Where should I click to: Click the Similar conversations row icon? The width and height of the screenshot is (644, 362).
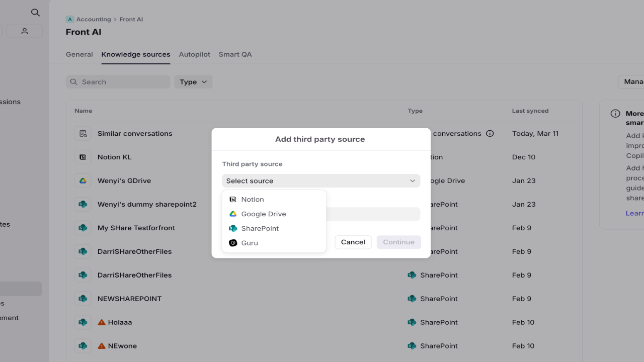click(x=83, y=133)
